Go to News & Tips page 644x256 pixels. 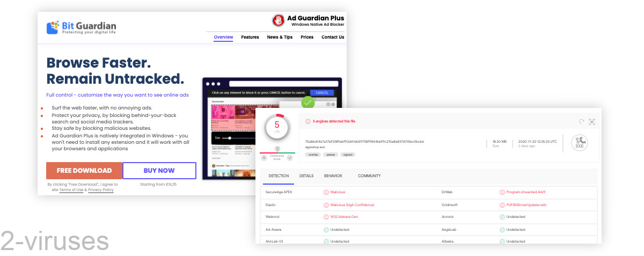point(280,37)
